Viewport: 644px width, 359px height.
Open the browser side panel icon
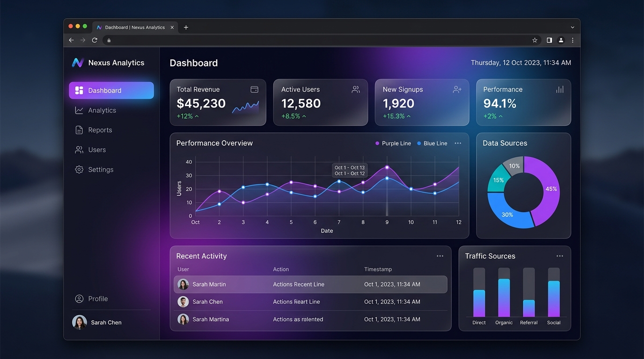[549, 40]
